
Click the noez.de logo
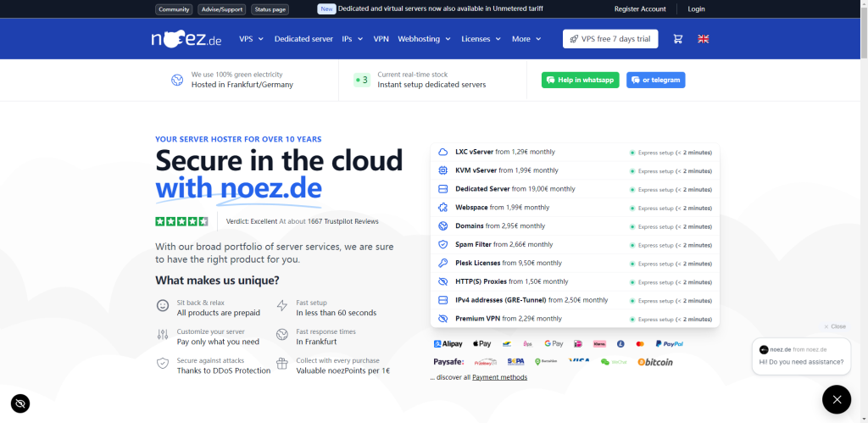186,39
